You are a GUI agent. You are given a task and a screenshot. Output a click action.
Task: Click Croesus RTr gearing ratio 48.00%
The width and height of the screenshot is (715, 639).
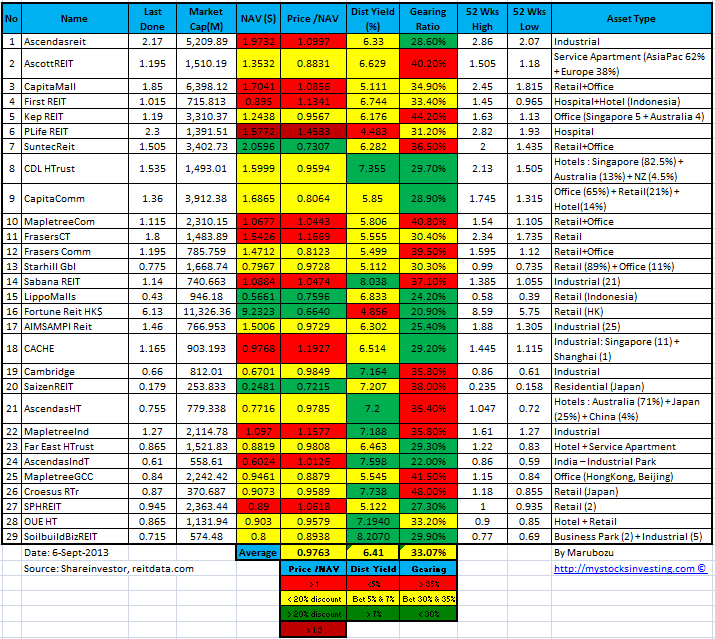point(428,492)
